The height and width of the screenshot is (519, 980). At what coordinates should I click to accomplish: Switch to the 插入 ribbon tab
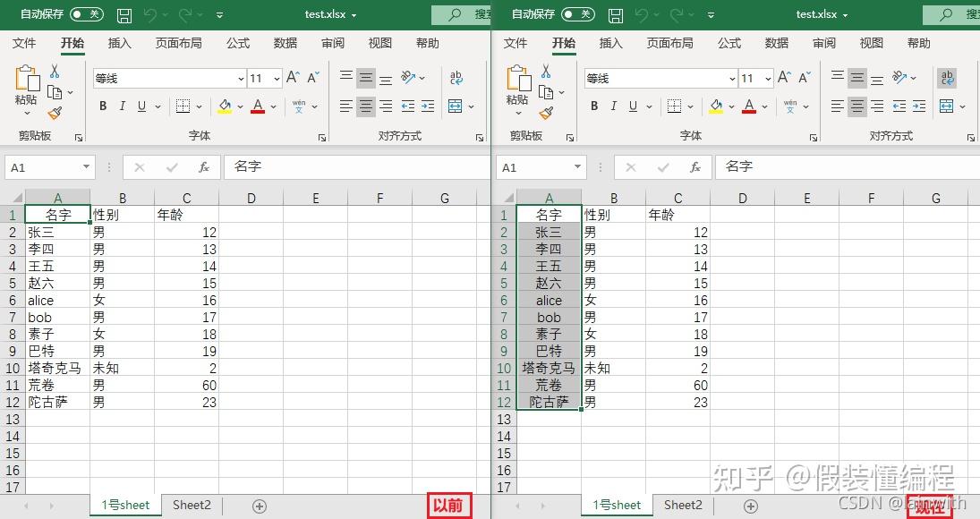[119, 42]
